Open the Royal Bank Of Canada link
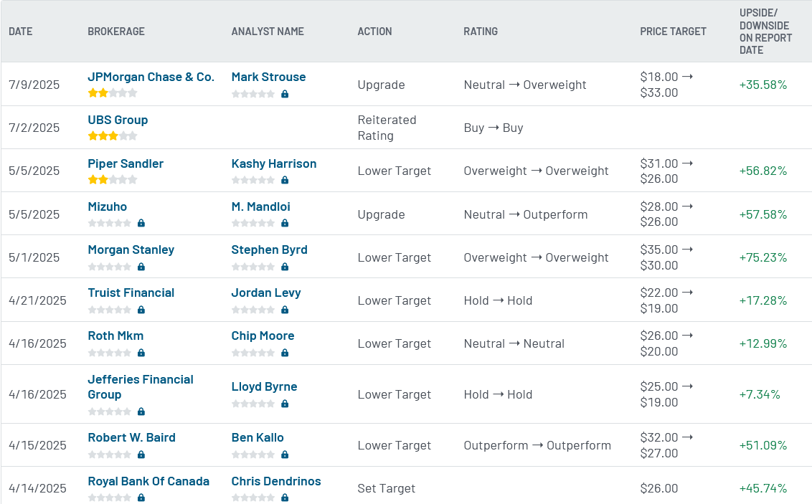 point(148,481)
